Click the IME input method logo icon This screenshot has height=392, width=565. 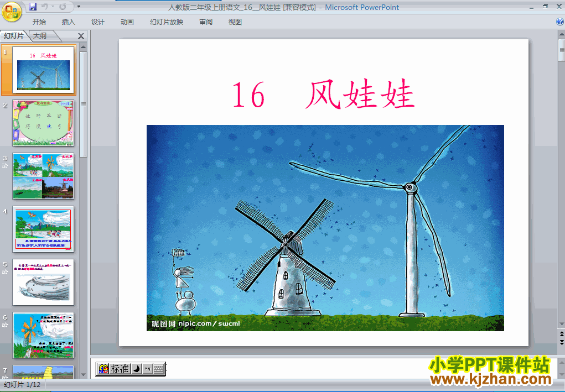click(103, 369)
